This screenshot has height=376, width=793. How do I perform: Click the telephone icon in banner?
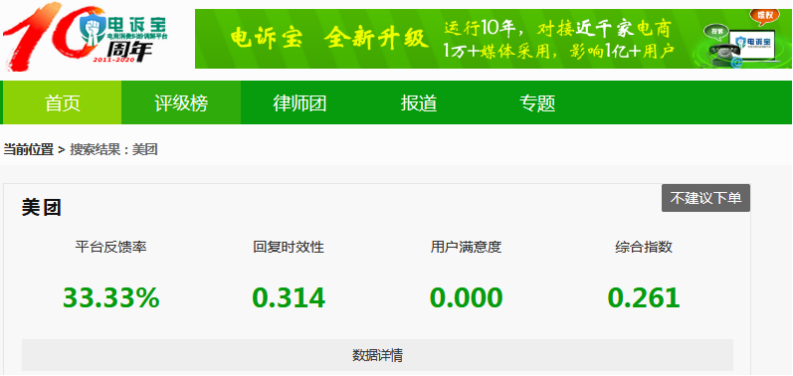coord(724,53)
